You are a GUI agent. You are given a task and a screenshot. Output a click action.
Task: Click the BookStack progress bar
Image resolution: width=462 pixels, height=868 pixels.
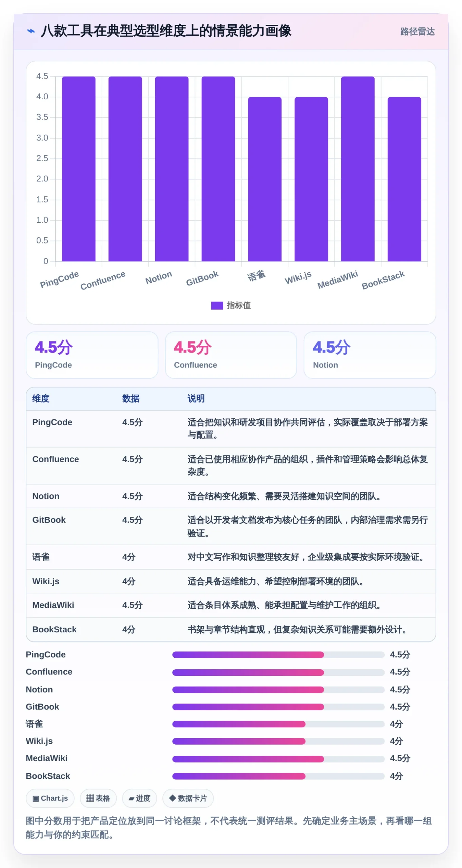[278, 776]
